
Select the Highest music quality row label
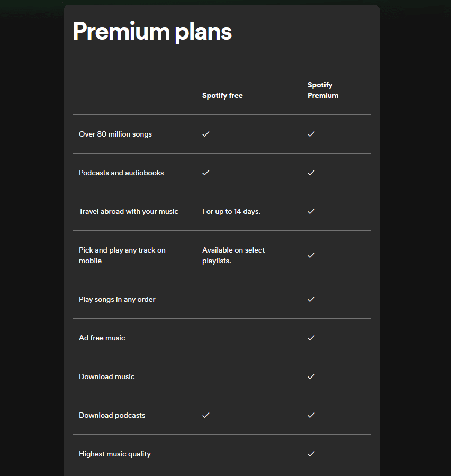pyautogui.click(x=115, y=454)
